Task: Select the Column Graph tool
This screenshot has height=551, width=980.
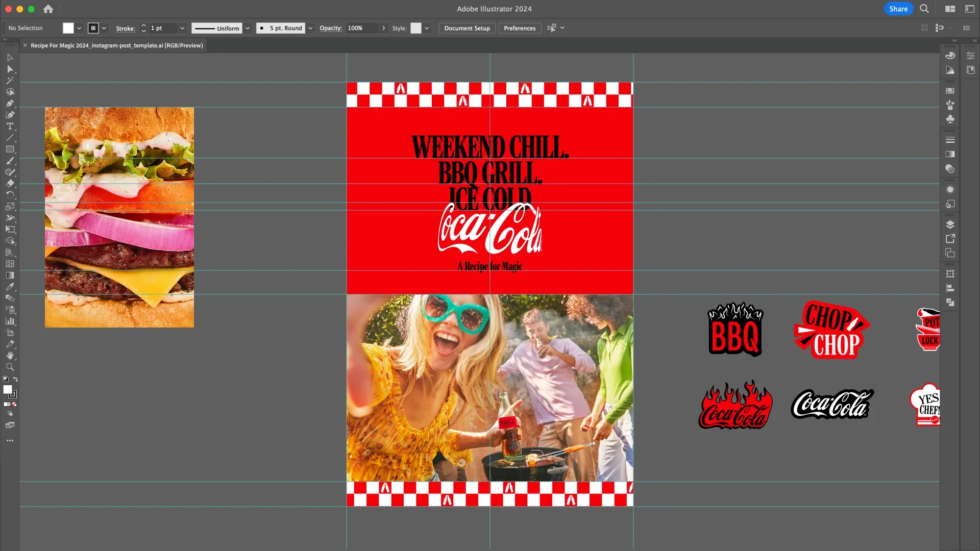Action: click(x=10, y=321)
